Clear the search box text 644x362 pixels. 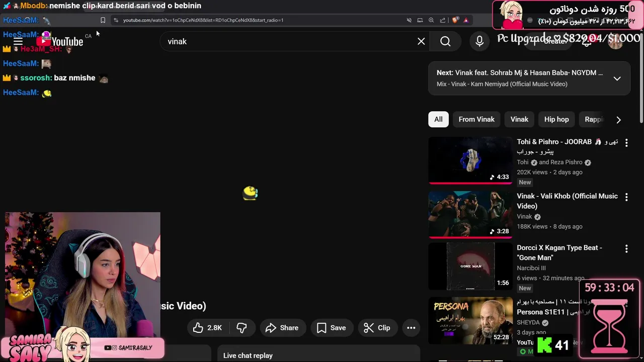[421, 41]
